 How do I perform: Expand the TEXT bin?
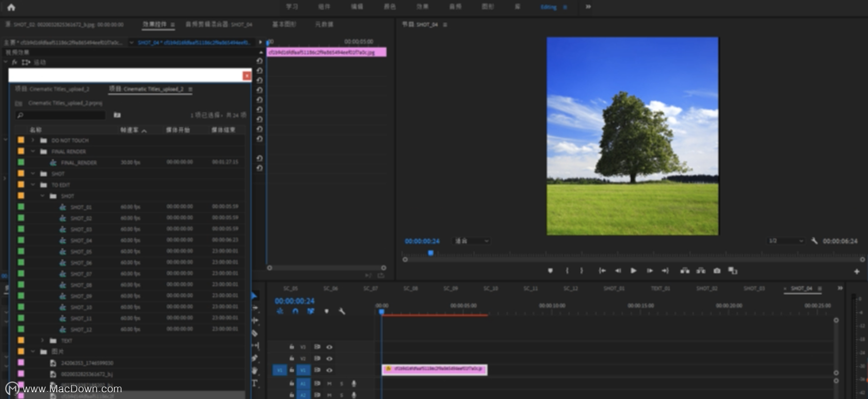pos(42,341)
